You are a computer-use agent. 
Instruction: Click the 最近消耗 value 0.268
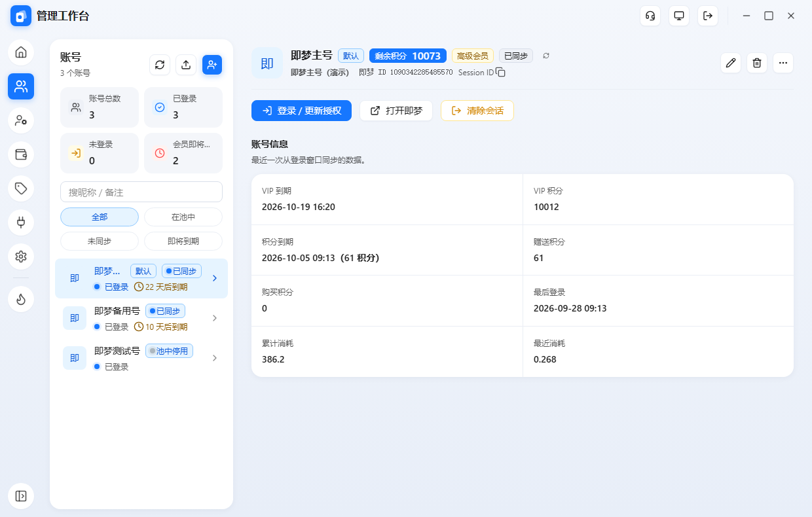point(545,359)
